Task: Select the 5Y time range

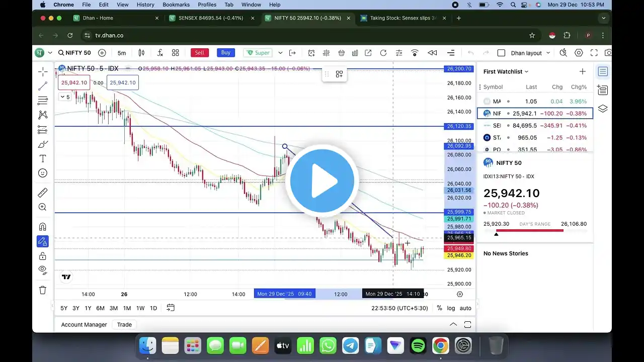Action: [64, 308]
